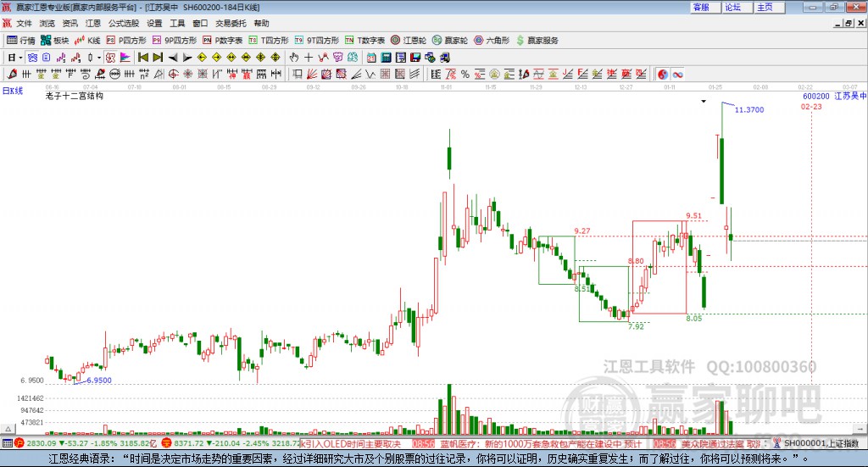The width and height of the screenshot is (868, 467).
Task: Open the 工具 menu
Action: 177,23
